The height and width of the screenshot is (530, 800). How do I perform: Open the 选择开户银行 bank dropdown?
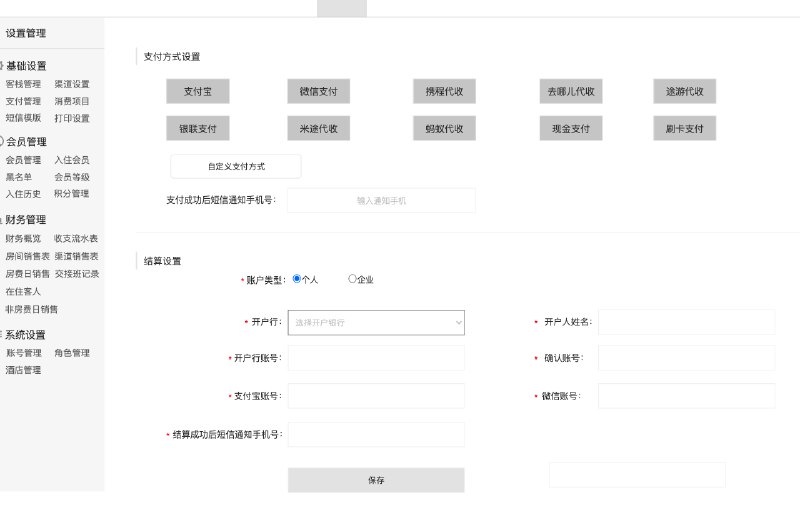click(376, 322)
